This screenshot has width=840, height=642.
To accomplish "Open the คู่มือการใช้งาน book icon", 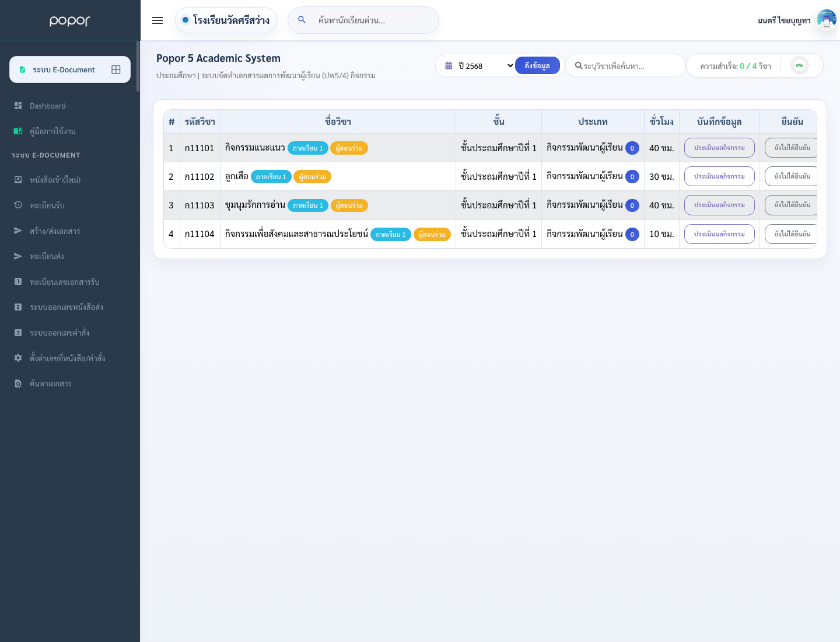I will point(18,131).
